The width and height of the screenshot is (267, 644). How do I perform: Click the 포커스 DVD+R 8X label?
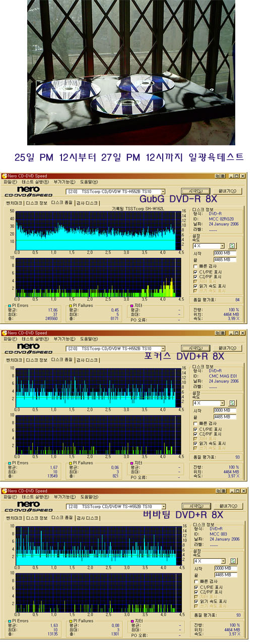click(x=183, y=357)
